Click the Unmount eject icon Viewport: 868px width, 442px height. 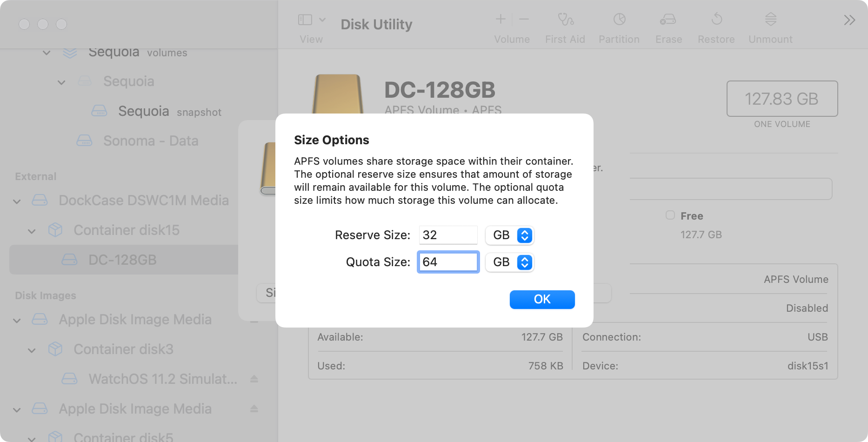point(771,19)
